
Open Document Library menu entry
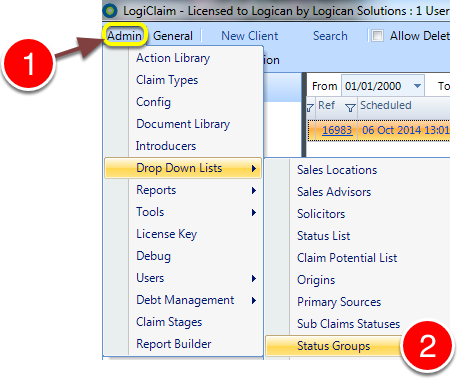pos(183,124)
